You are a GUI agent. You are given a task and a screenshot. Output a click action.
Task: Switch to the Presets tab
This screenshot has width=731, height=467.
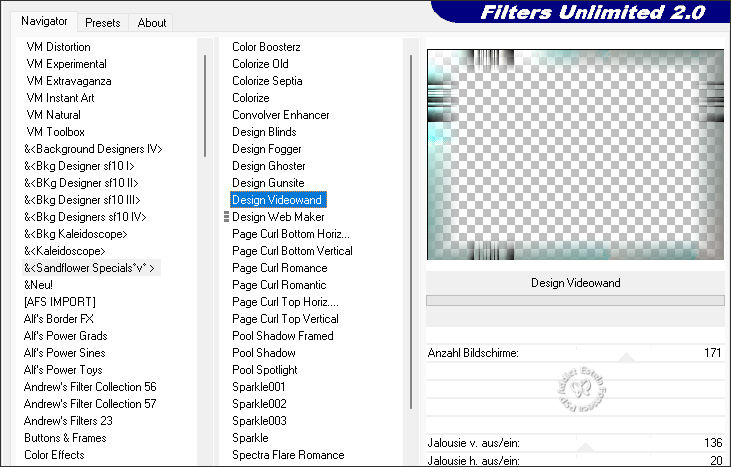(x=103, y=22)
